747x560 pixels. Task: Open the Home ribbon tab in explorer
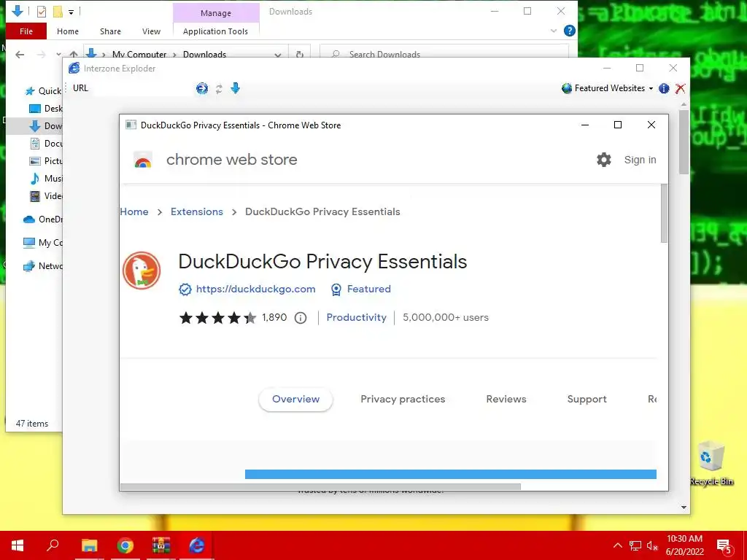68,31
